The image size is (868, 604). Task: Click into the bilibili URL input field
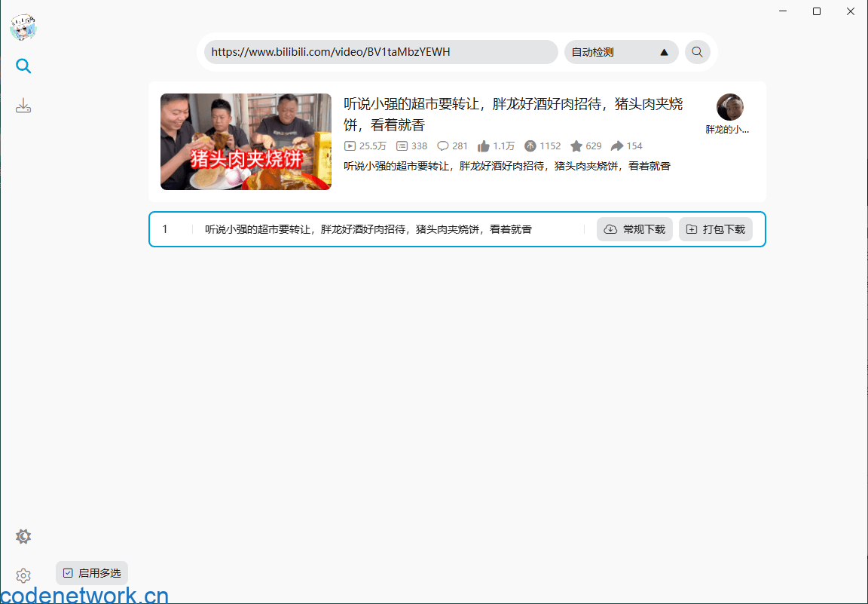click(x=381, y=52)
